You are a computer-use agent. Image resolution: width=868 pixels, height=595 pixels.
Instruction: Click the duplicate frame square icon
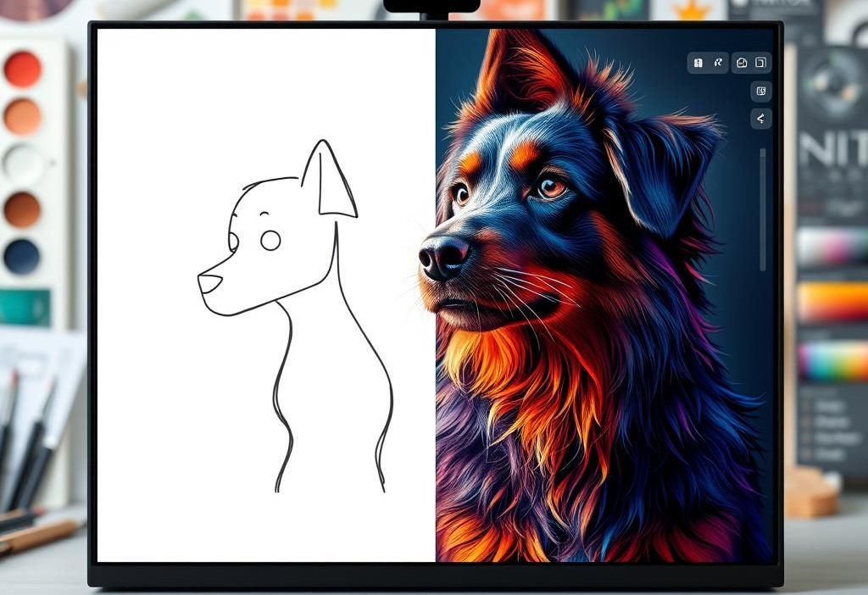(761, 63)
